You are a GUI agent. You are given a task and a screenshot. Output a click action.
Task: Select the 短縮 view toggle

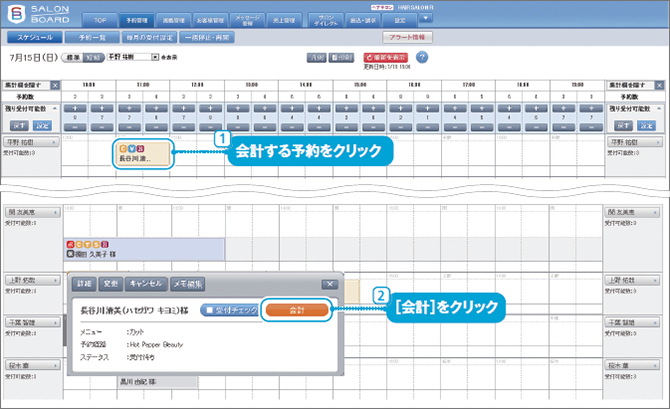(x=93, y=58)
